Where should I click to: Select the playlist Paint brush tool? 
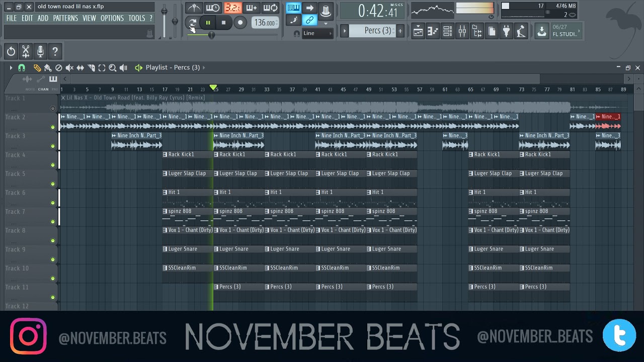point(48,67)
